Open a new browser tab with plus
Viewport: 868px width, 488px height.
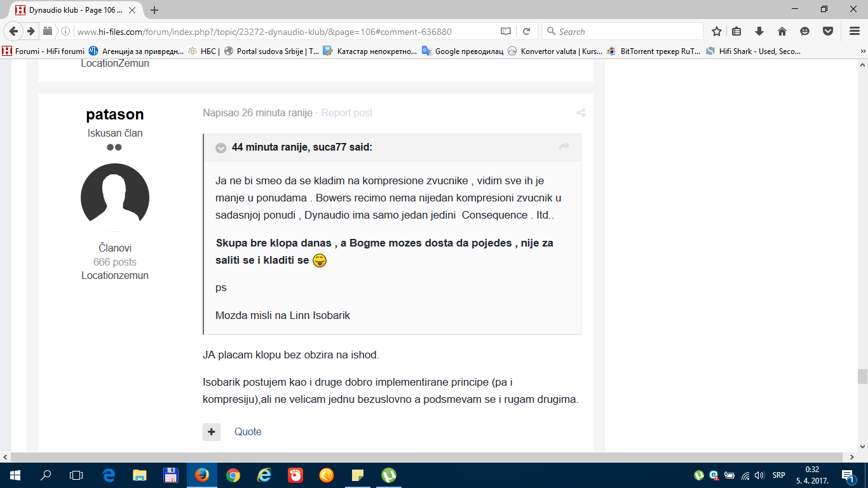(x=154, y=10)
